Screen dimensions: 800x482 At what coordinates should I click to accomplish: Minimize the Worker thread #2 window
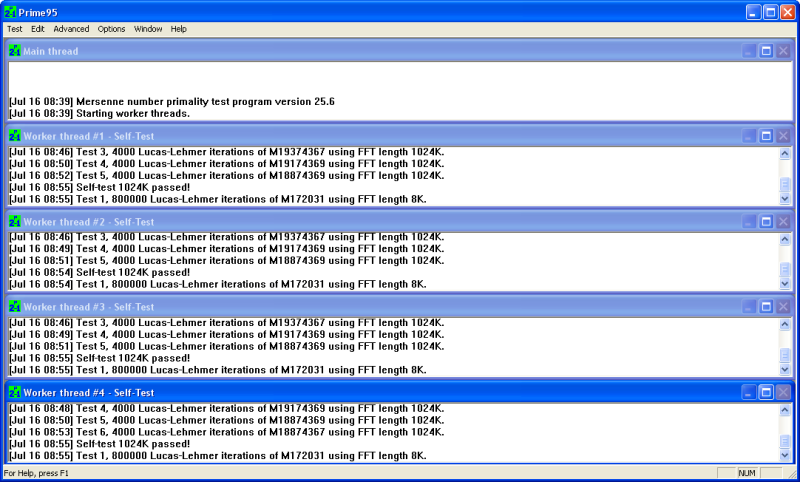pyautogui.click(x=749, y=222)
